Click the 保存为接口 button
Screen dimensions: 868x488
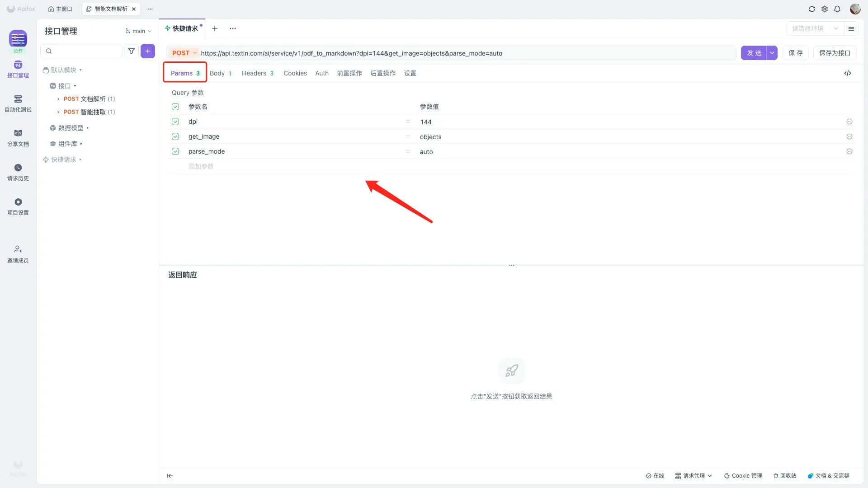point(835,53)
